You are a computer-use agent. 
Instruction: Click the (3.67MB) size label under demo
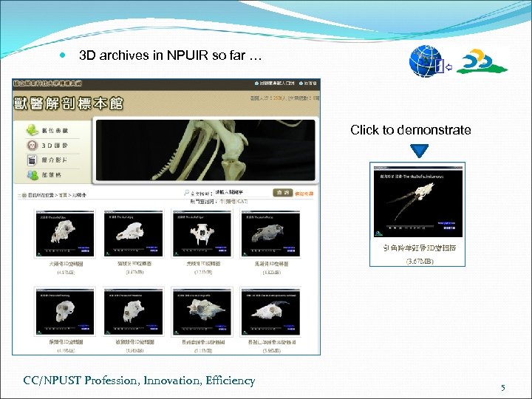pos(420,262)
